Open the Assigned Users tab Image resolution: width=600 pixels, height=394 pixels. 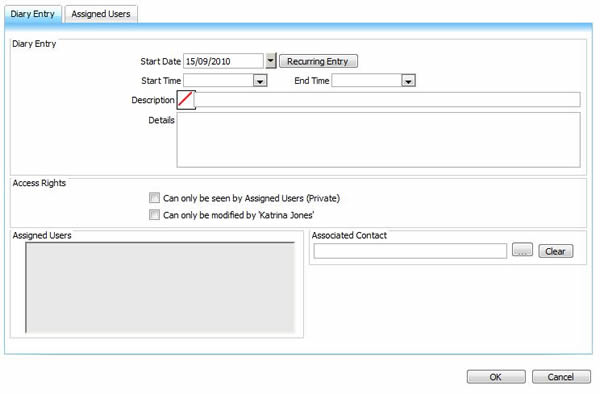pyautogui.click(x=101, y=14)
